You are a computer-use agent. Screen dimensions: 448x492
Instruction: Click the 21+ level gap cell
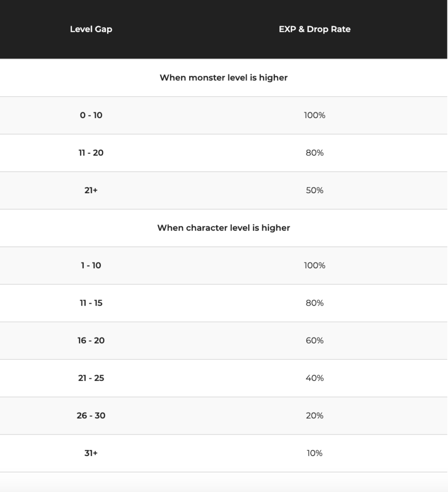pos(91,190)
